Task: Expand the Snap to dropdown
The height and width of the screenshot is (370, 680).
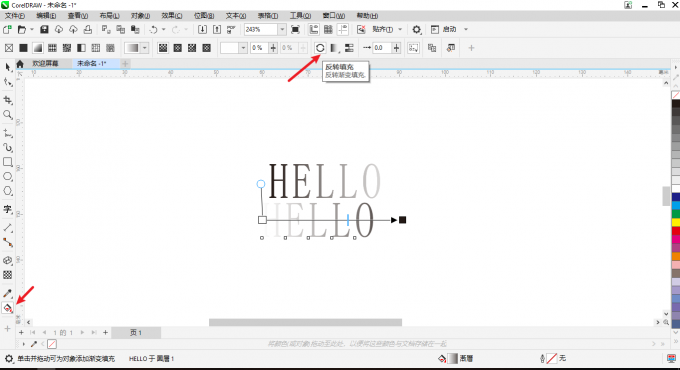Action: tap(400, 29)
